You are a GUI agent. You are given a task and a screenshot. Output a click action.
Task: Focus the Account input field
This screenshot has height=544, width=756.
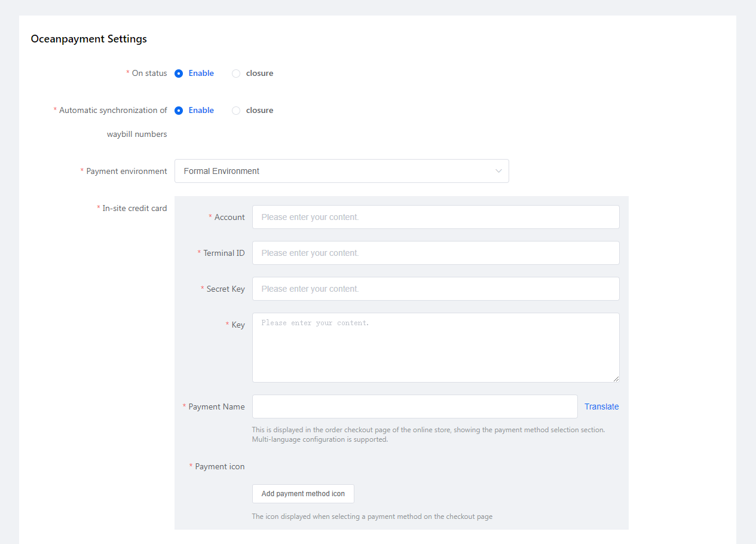[436, 217]
